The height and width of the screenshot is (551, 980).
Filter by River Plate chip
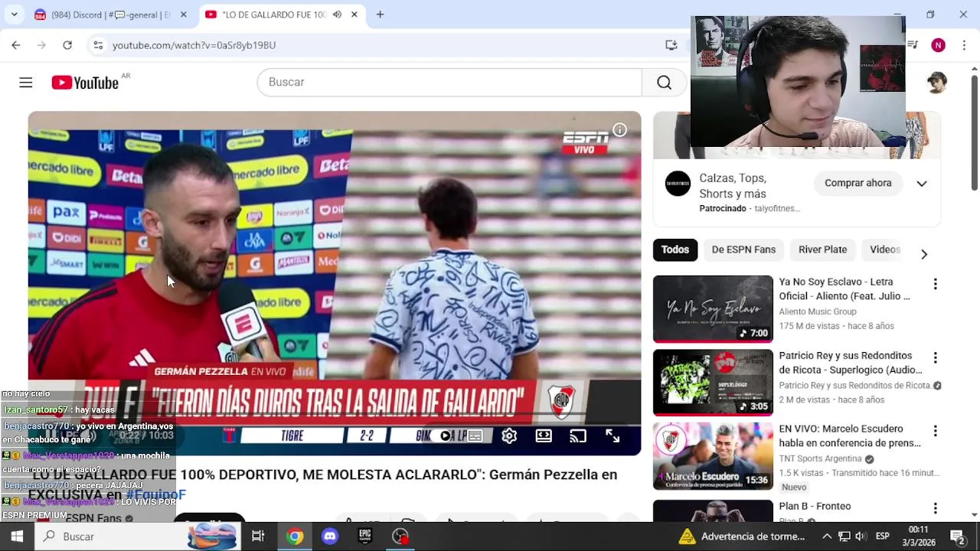pyautogui.click(x=822, y=249)
